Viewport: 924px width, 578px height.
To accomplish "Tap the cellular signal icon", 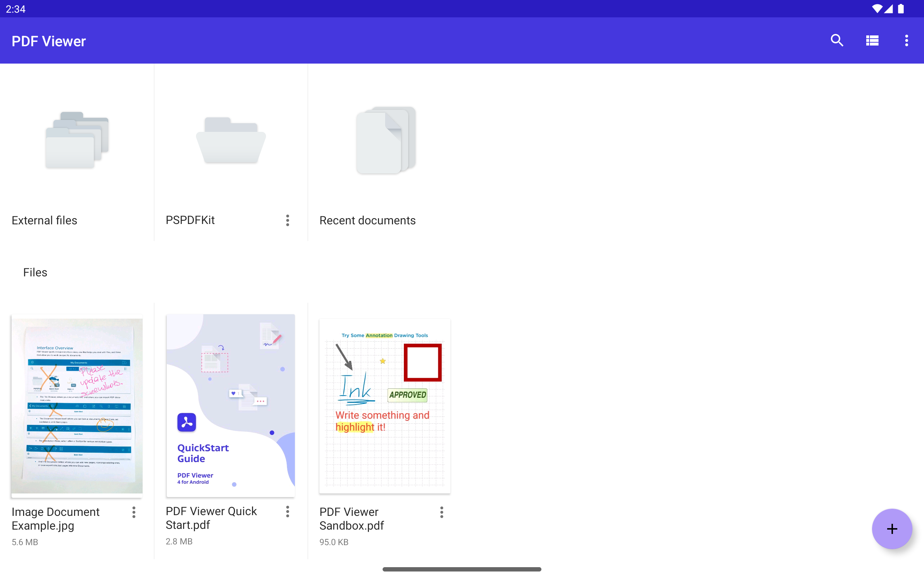I will click(889, 9).
